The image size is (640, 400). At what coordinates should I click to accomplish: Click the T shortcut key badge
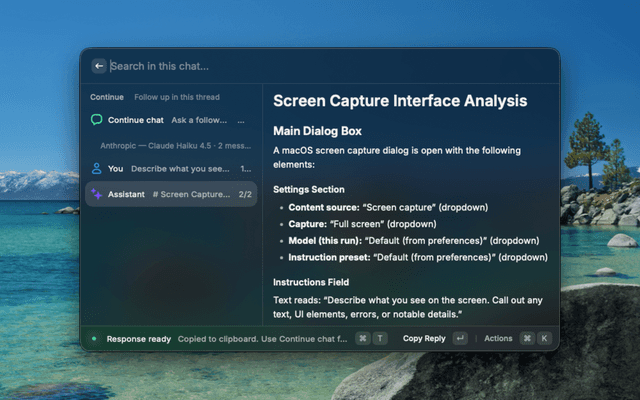380,338
